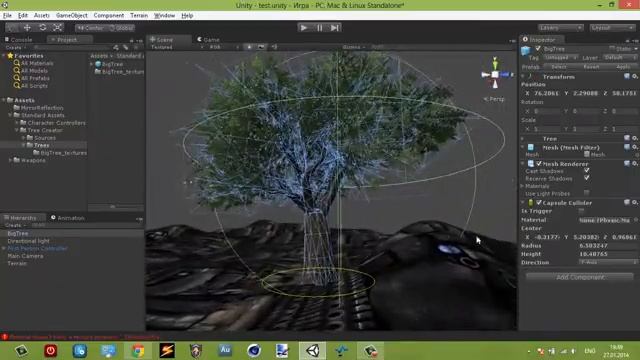This screenshot has width=640, height=360.
Task: Toggle Mesh Renderer enabled checkbox
Action: (x=539, y=163)
